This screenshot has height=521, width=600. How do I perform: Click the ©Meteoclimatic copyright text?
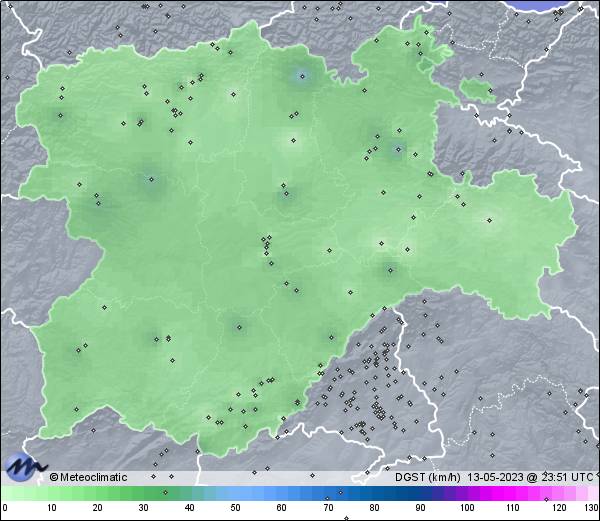(88, 477)
